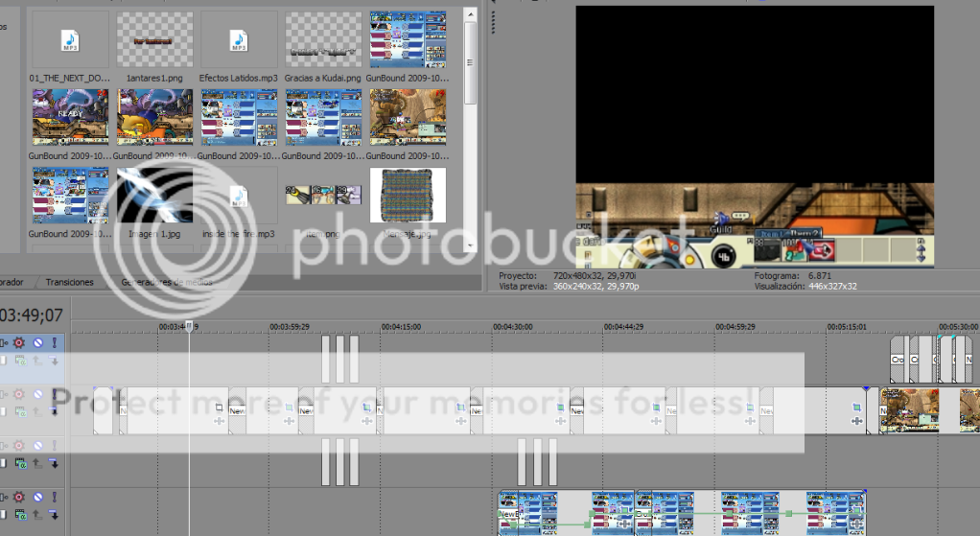980x536 pixels.
Task: Mute the third video track
Action: click(38, 446)
